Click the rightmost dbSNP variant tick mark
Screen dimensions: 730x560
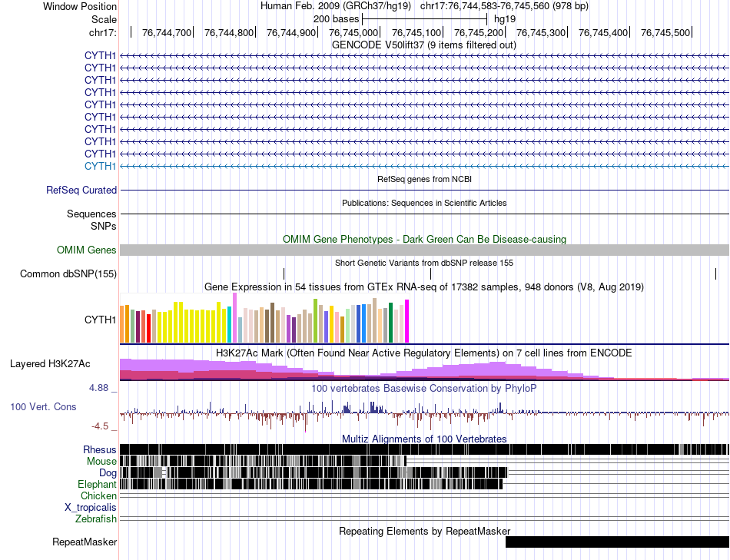coord(715,273)
